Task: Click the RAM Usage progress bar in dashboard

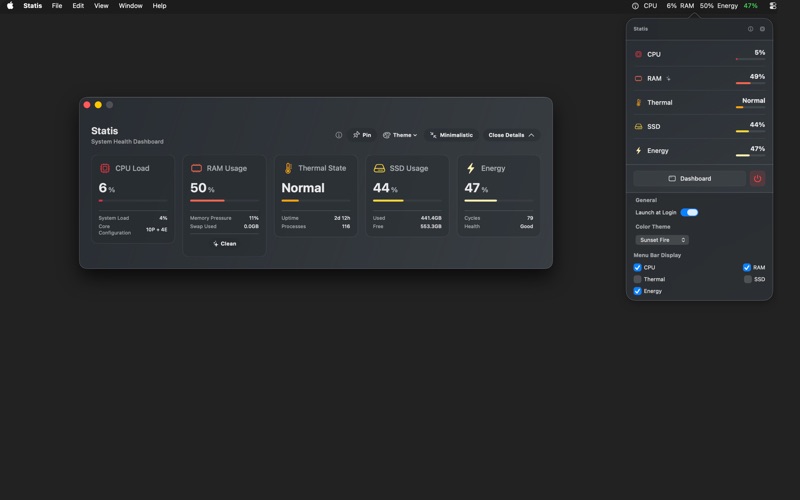Action: [224, 201]
